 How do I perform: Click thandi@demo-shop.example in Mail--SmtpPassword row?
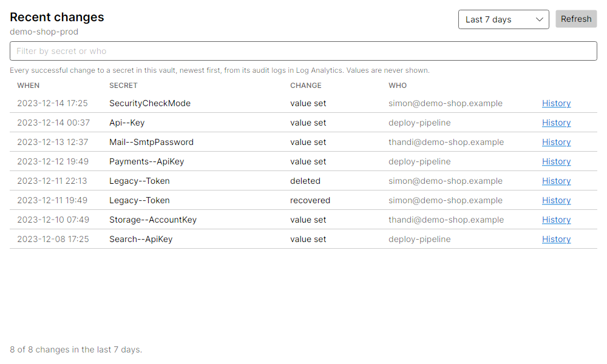(446, 142)
